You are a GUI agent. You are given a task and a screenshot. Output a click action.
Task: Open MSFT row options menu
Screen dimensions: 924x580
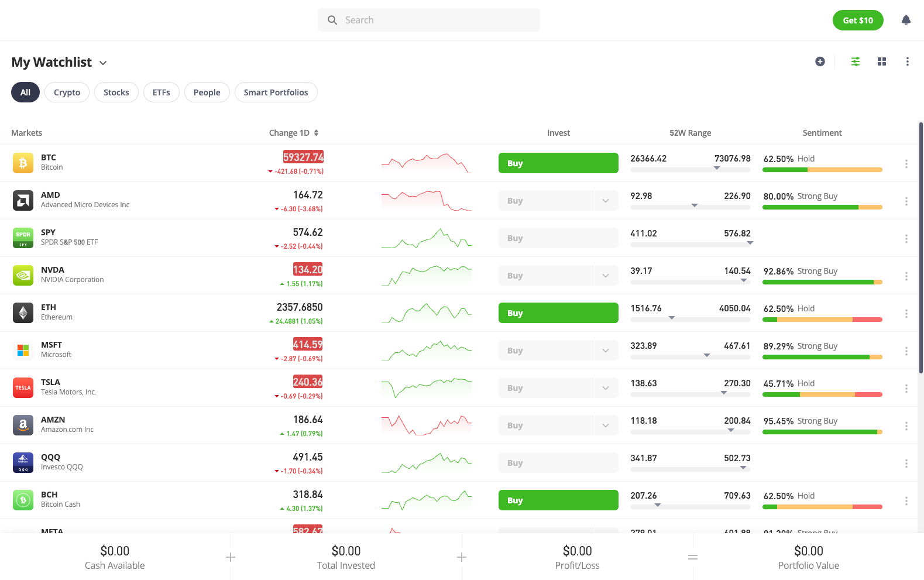point(906,351)
